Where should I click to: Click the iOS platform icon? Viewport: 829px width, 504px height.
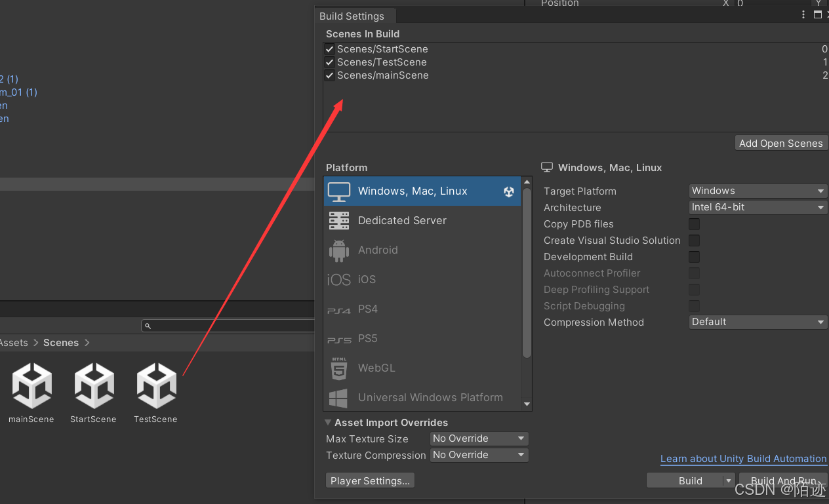(339, 280)
